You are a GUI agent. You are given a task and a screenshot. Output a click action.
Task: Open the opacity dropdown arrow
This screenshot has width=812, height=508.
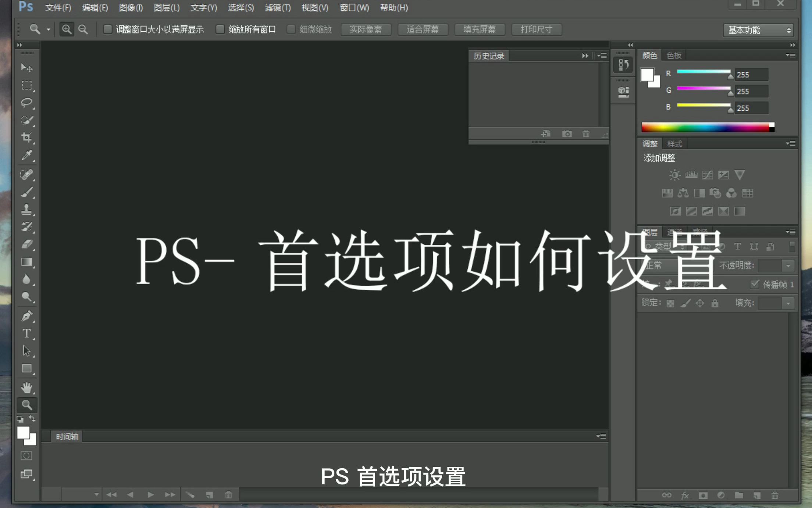point(788,265)
